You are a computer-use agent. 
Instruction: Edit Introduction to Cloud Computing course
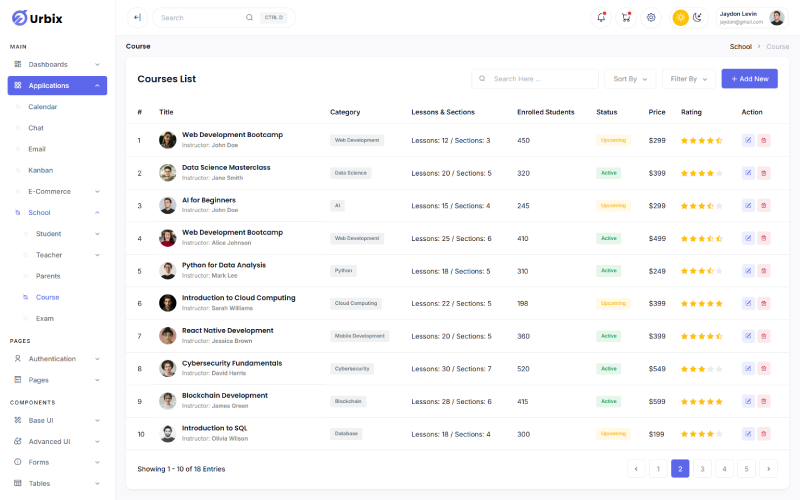pyautogui.click(x=748, y=304)
